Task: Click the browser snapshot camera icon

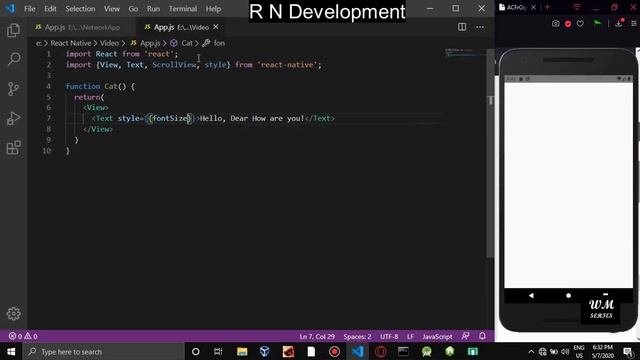Action: pyautogui.click(x=556, y=24)
